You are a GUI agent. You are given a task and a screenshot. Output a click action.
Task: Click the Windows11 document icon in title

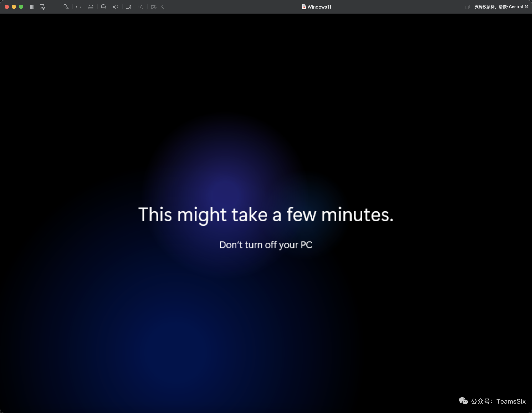pyautogui.click(x=304, y=7)
